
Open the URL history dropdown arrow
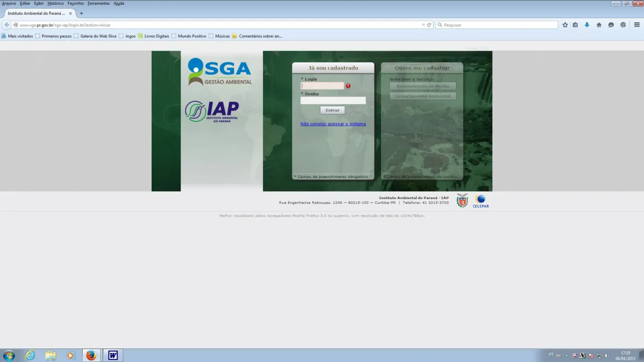[x=423, y=24]
